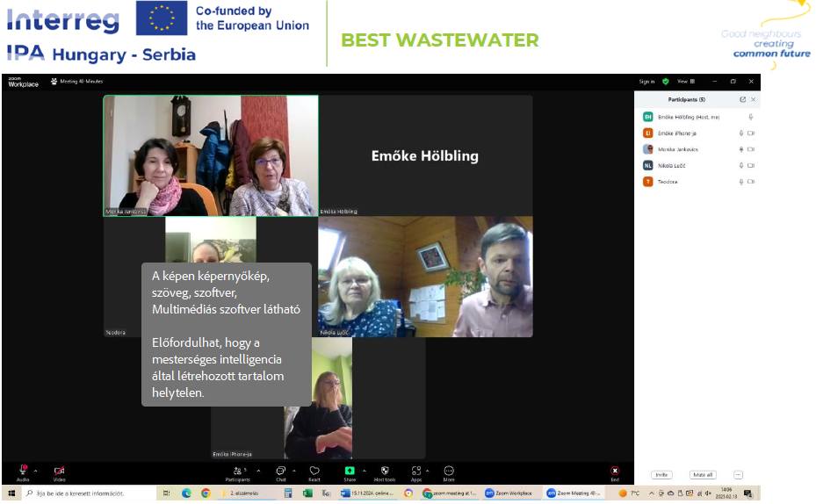Open the Participants panel toolbar button
The image size is (816, 504).
tap(238, 472)
